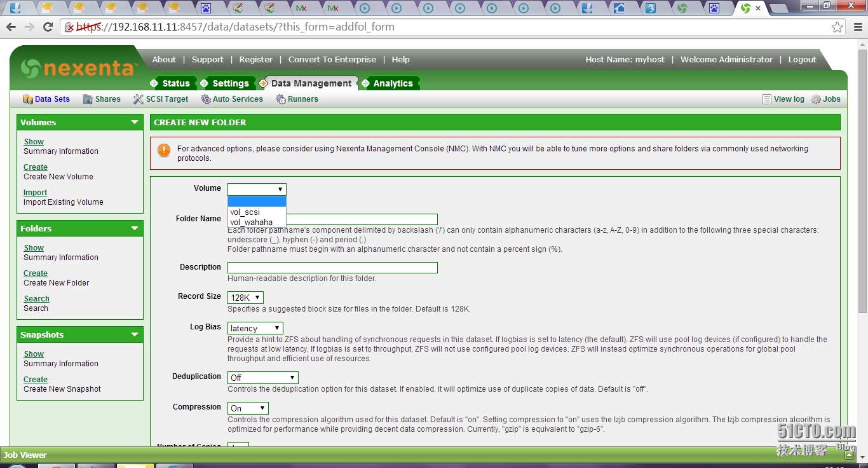Click Create under Snapshots

pyautogui.click(x=36, y=380)
